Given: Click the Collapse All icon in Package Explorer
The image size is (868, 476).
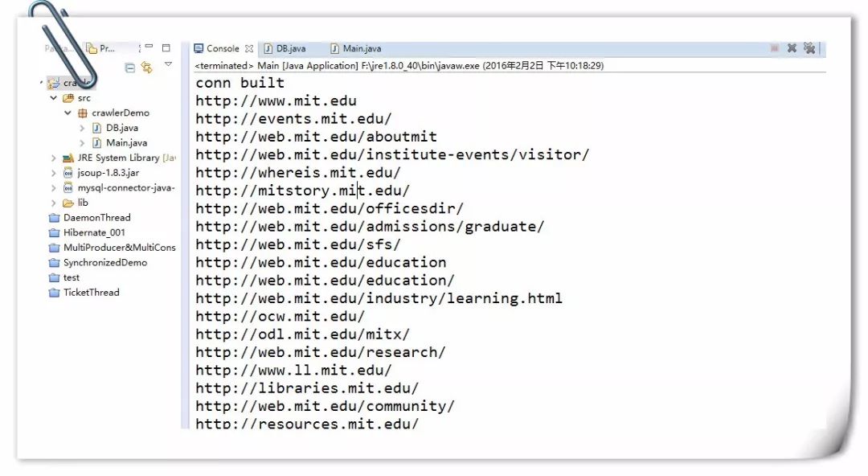Looking at the screenshot, I should 130,68.
